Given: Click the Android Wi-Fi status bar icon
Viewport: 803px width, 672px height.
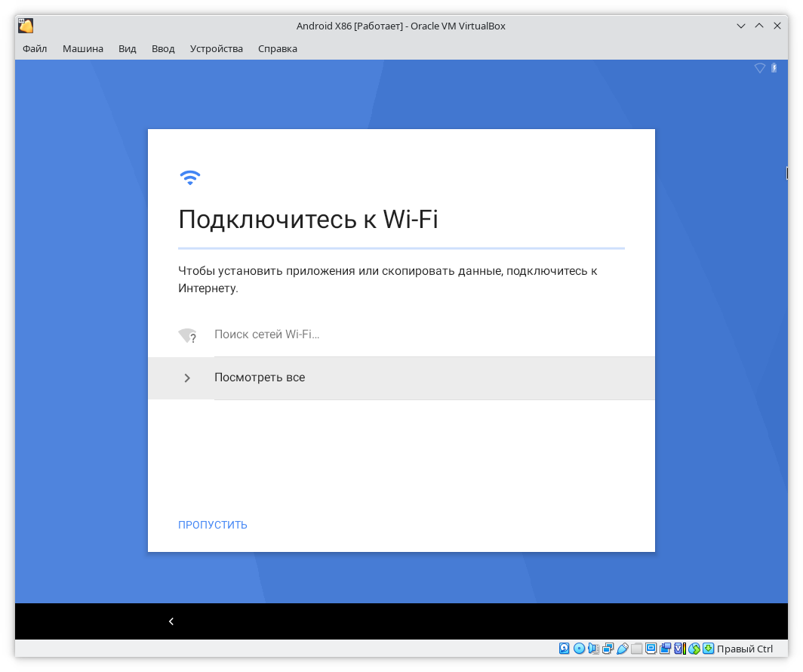Looking at the screenshot, I should click(x=760, y=68).
